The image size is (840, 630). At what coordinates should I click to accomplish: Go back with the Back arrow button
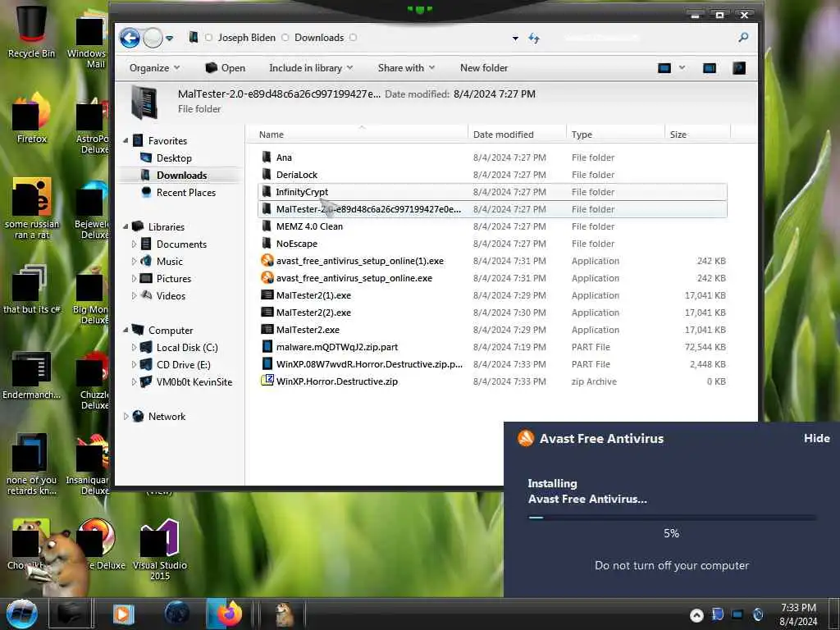130,38
